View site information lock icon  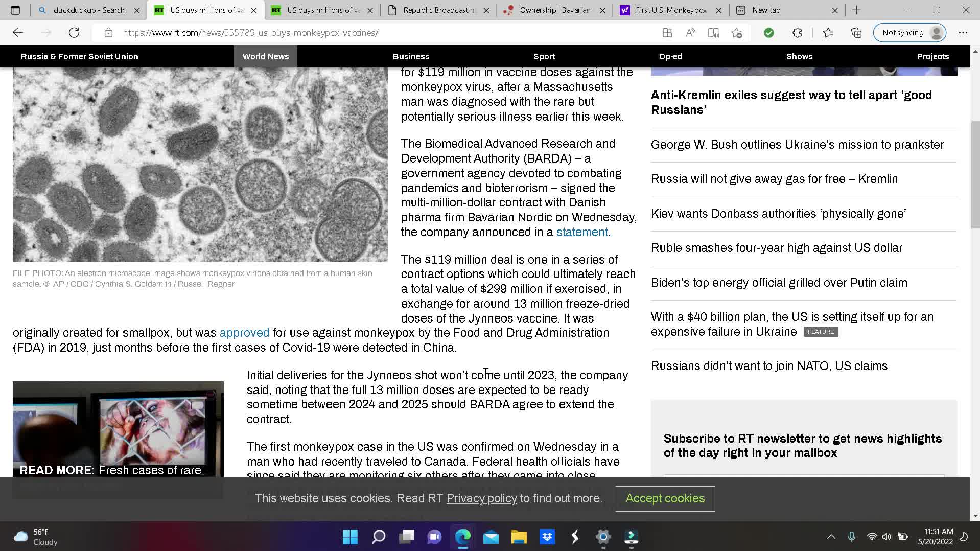point(108,33)
